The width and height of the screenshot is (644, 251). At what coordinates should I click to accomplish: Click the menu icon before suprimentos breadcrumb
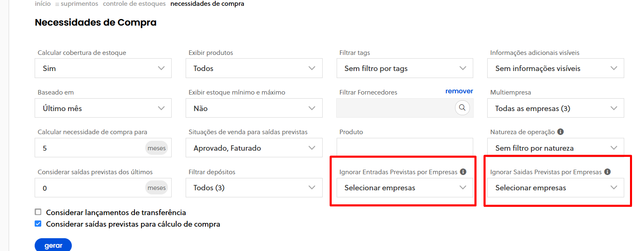(x=57, y=4)
